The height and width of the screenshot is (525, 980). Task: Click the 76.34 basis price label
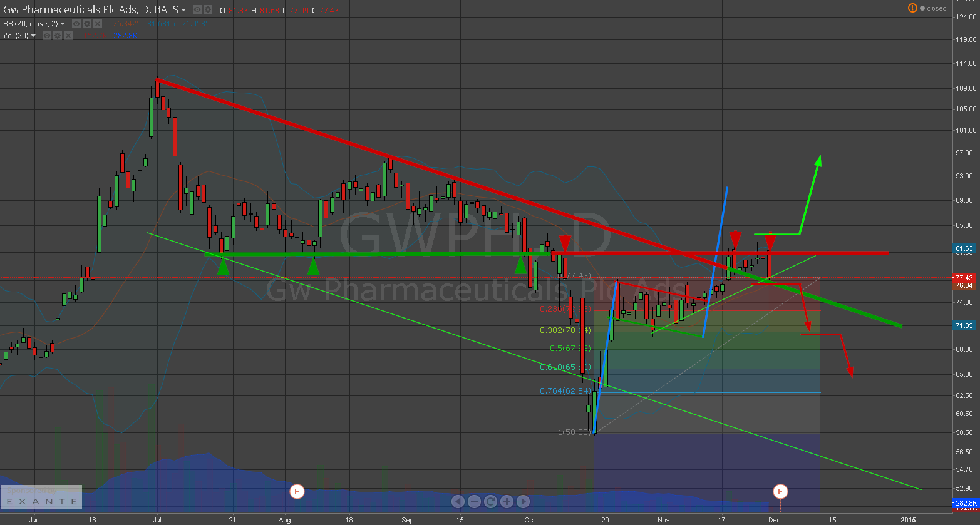tap(965, 285)
